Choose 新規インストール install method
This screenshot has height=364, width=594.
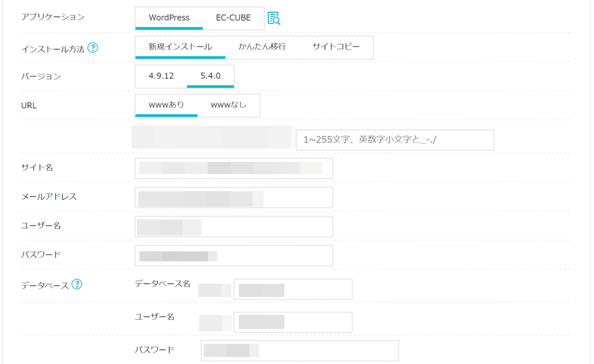coord(180,47)
